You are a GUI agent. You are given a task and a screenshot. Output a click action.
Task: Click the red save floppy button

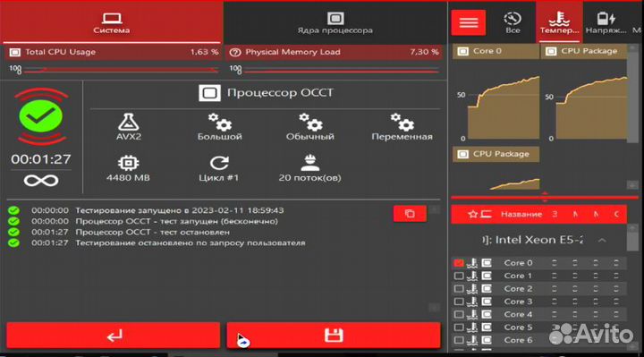(334, 336)
